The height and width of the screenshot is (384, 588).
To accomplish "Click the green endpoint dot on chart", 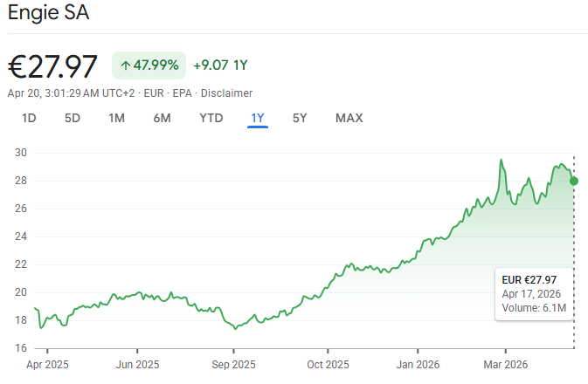I will click(x=574, y=182).
